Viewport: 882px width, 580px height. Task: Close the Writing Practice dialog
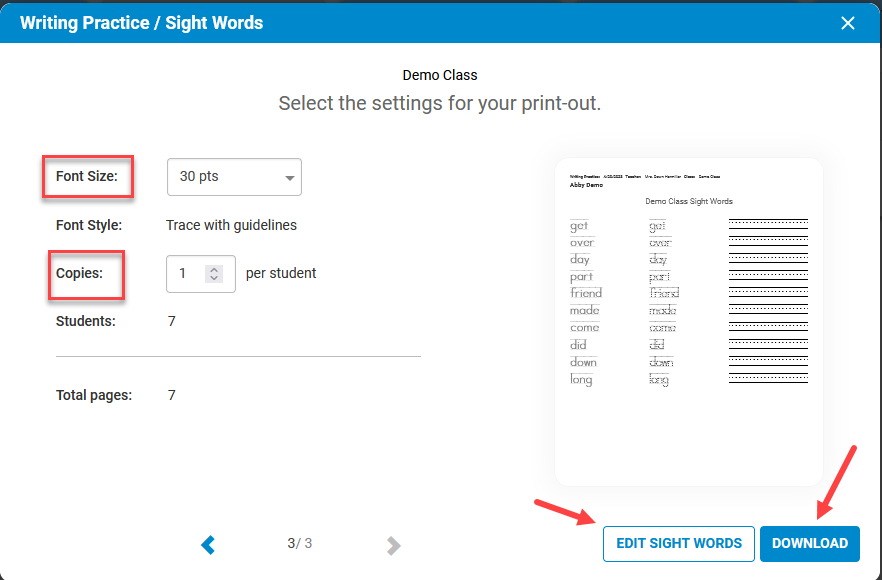point(847,23)
